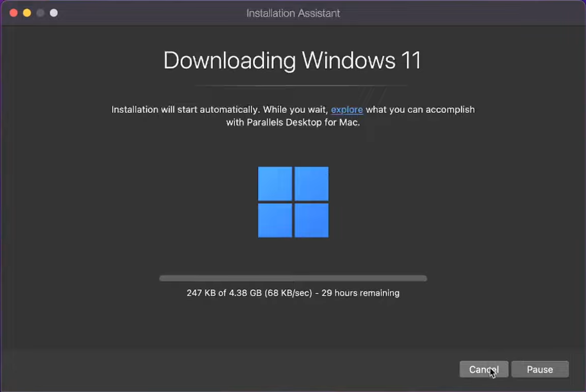Cancel the Windows 11 download
This screenshot has width=586, height=392.
484,369
